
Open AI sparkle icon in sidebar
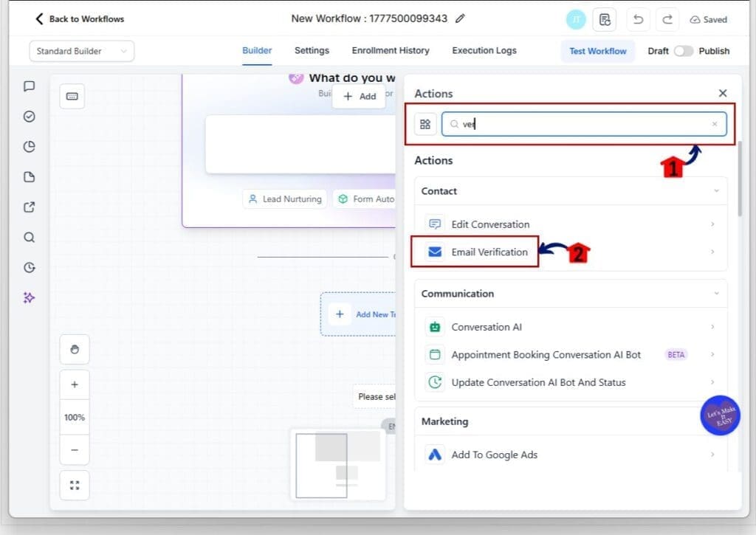coord(30,298)
